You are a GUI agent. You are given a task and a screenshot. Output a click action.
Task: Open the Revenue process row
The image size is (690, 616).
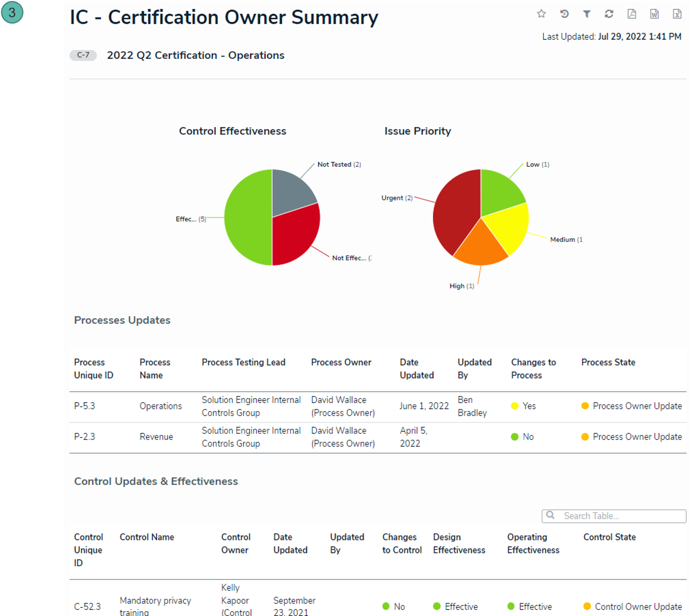tap(156, 437)
